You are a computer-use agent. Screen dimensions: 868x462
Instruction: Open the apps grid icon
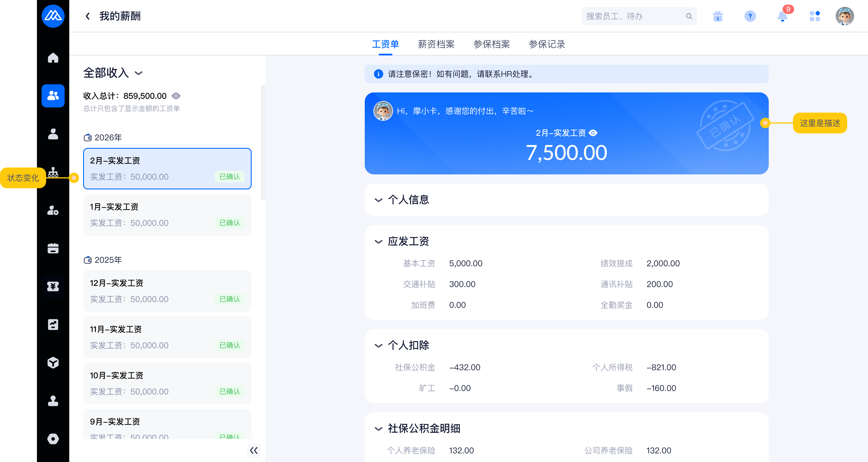tap(814, 16)
